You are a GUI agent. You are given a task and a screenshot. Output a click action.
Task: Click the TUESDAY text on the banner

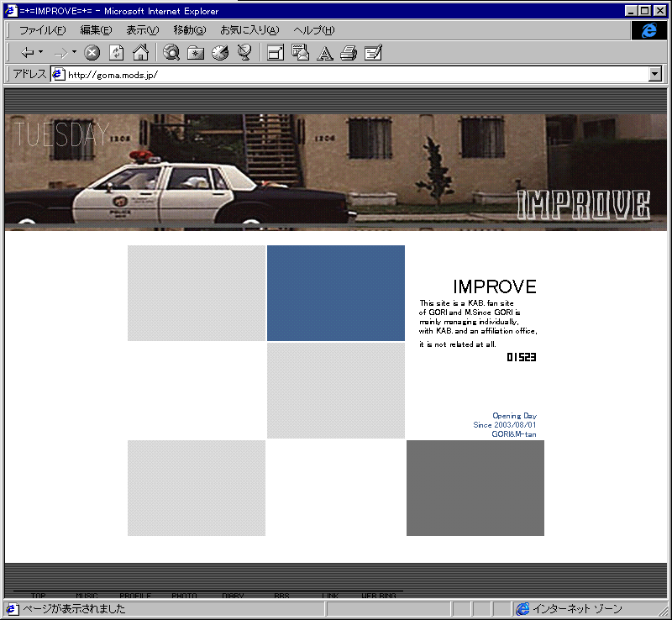point(61,134)
